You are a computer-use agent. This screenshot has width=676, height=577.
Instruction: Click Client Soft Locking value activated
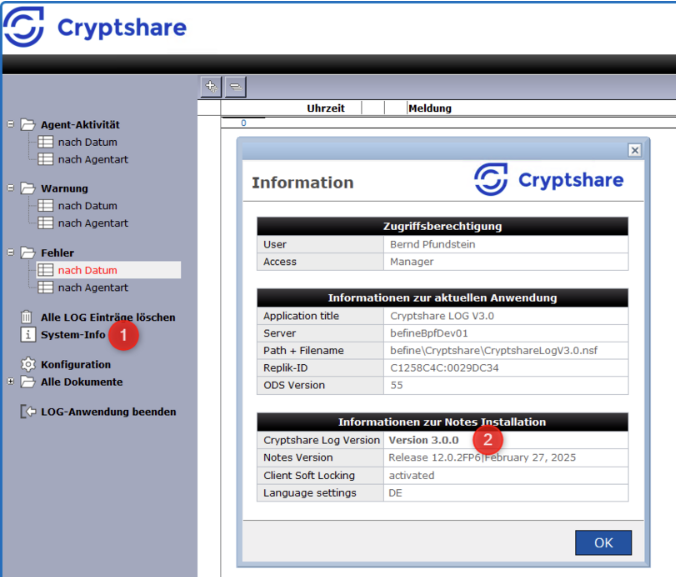[411, 475]
